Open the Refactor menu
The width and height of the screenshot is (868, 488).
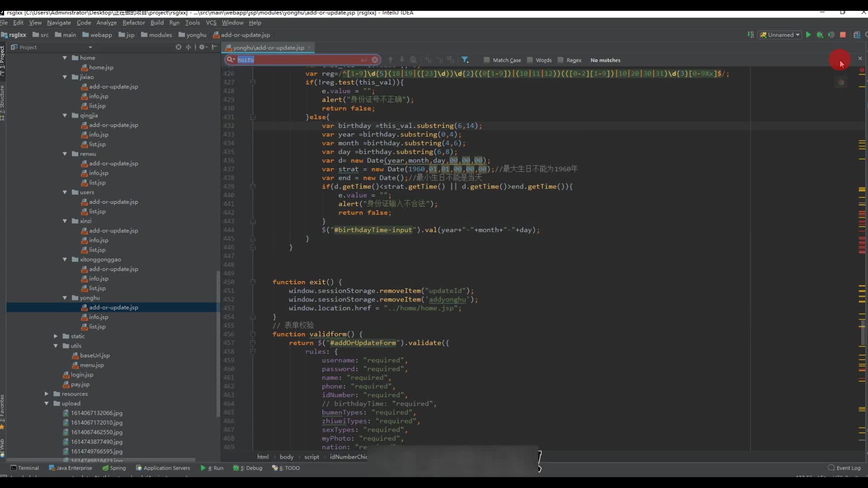133,23
